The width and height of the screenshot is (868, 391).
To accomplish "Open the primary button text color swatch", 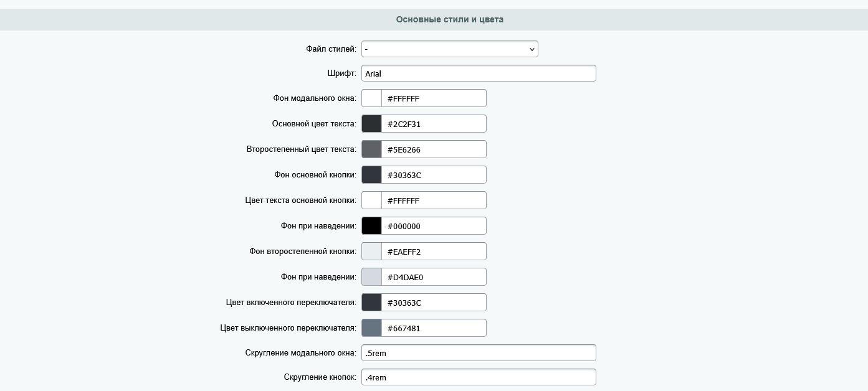I will point(371,200).
